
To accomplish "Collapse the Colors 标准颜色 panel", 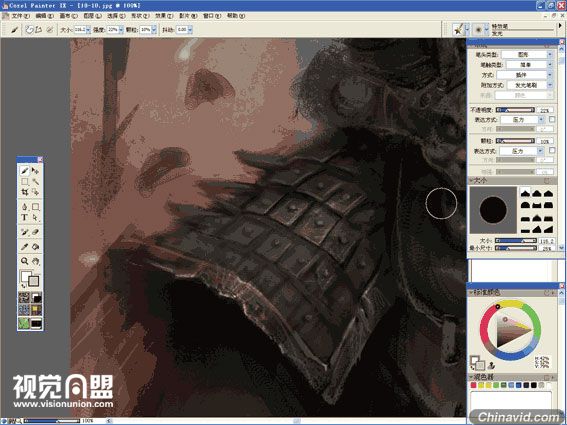I will coord(472,292).
